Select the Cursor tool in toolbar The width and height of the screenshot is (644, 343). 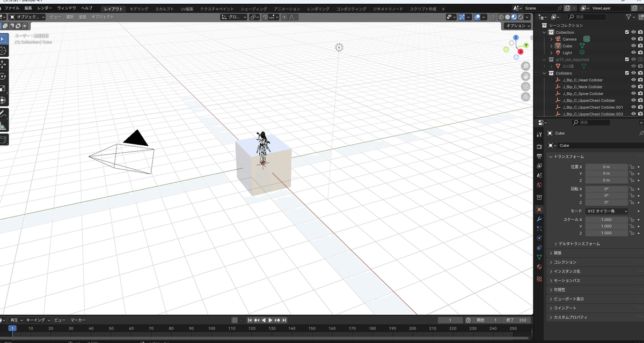(3, 51)
